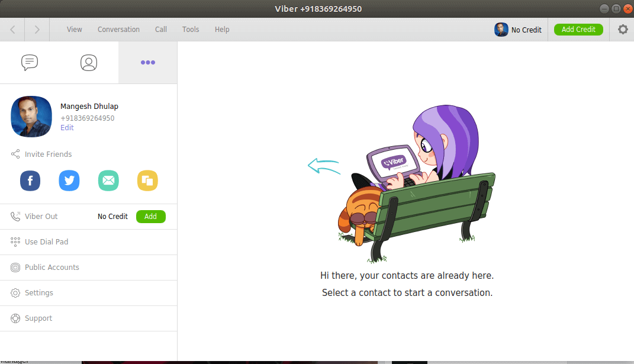Click the Settings gear icon in sidebar
Screen dimensions: 634x364
pyautogui.click(x=15, y=293)
